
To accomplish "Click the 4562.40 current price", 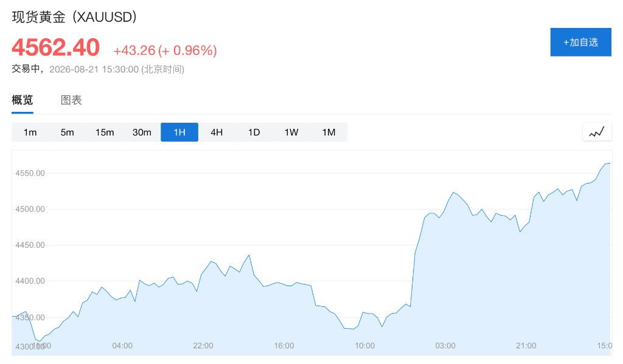I will [x=55, y=47].
